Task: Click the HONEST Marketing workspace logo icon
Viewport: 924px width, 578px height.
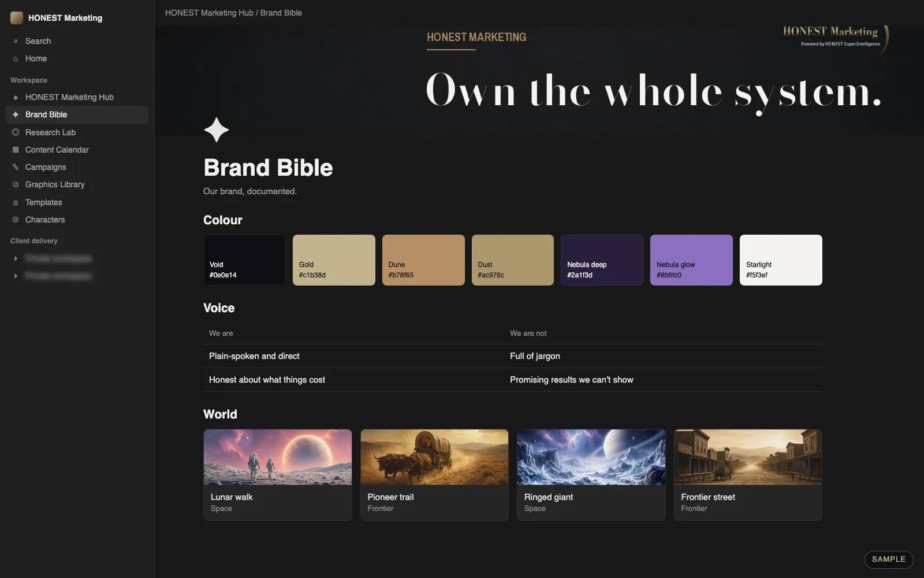Action: 17,18
